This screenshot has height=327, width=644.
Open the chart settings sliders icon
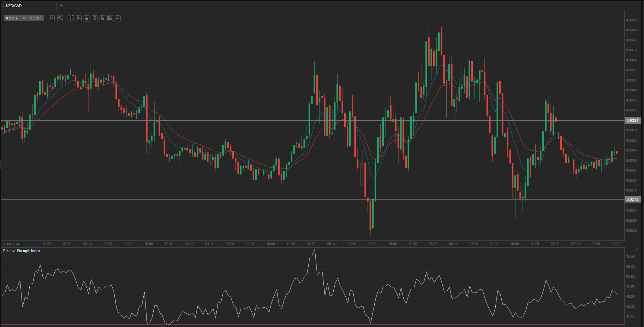click(x=87, y=18)
